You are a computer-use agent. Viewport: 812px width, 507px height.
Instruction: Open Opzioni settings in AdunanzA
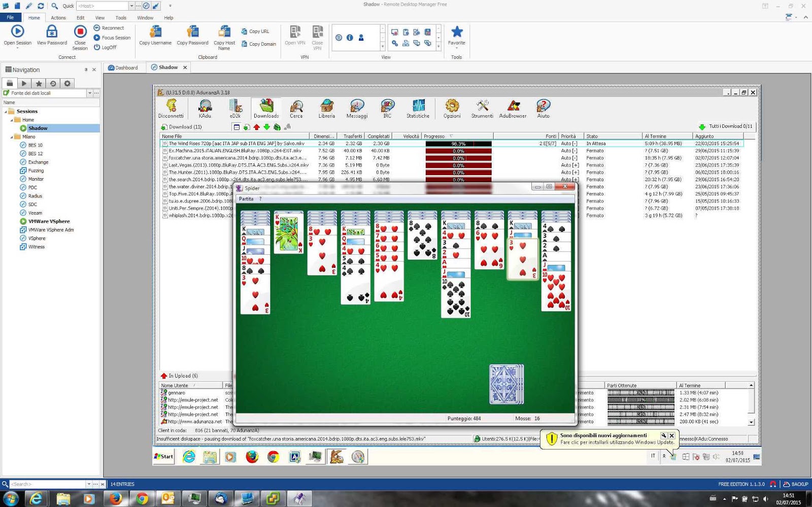pos(452,109)
